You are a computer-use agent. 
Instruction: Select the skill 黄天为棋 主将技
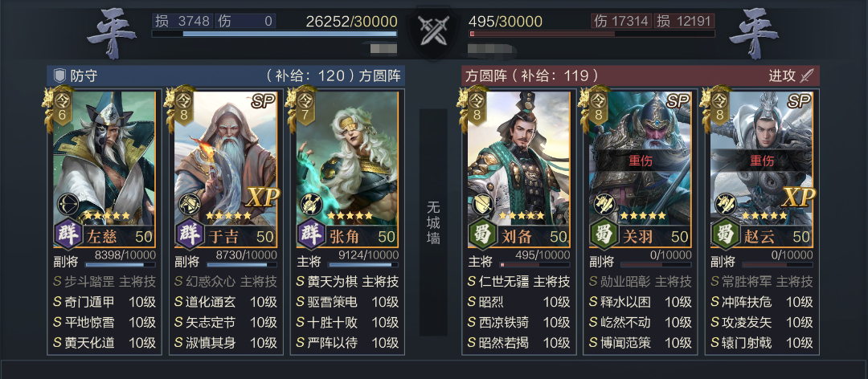point(347,282)
